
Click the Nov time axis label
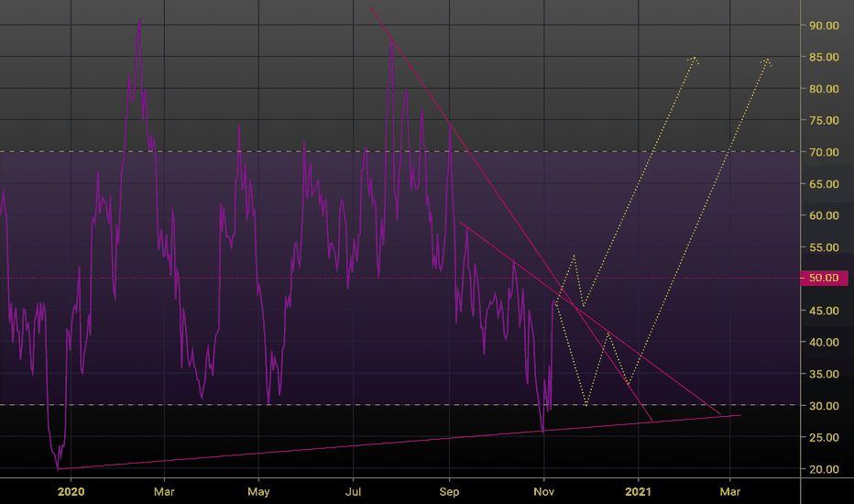[x=543, y=492]
